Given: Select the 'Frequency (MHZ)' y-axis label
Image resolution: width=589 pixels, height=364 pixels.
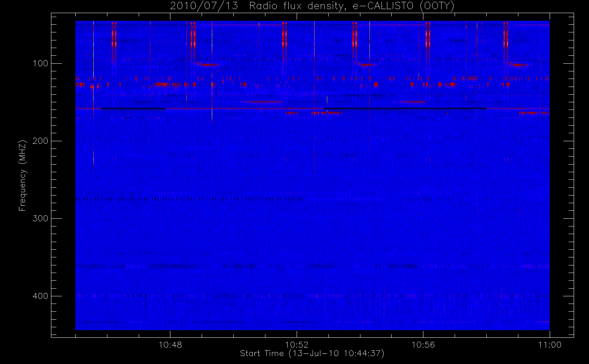Looking at the screenshot, I should (x=23, y=175).
